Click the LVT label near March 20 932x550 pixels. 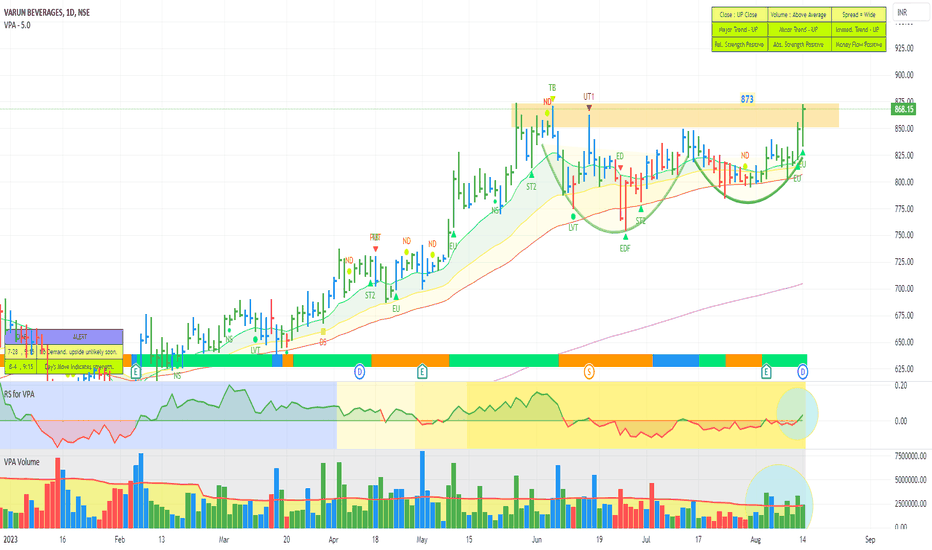[255, 350]
